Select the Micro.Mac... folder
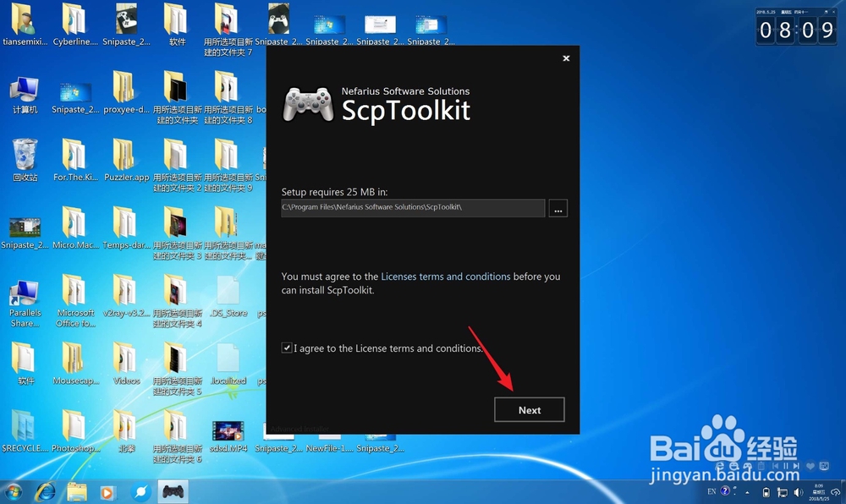Screen dimensions: 846x504 pos(75,228)
